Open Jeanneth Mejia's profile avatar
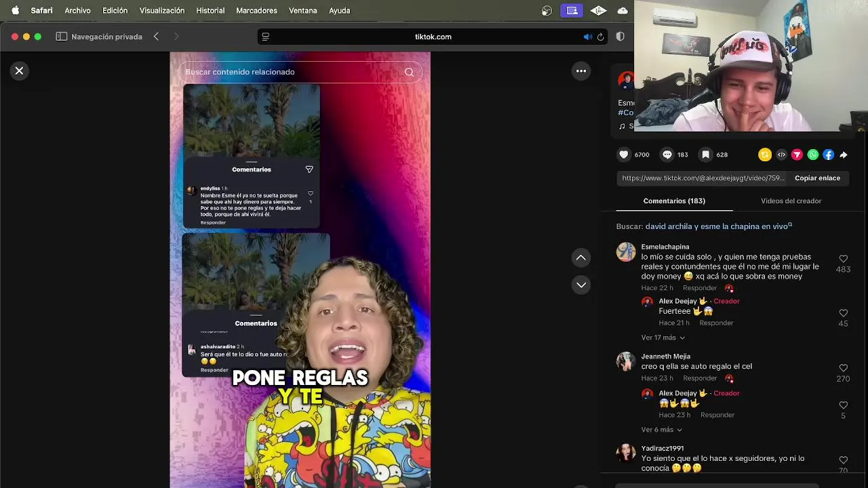Image resolution: width=868 pixels, height=488 pixels. pyautogui.click(x=626, y=361)
